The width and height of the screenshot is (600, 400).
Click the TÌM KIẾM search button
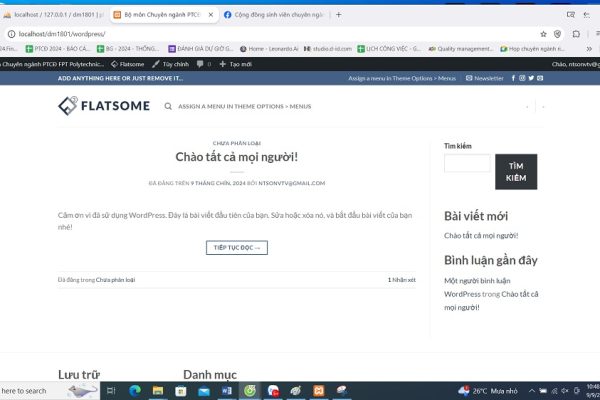(516, 172)
